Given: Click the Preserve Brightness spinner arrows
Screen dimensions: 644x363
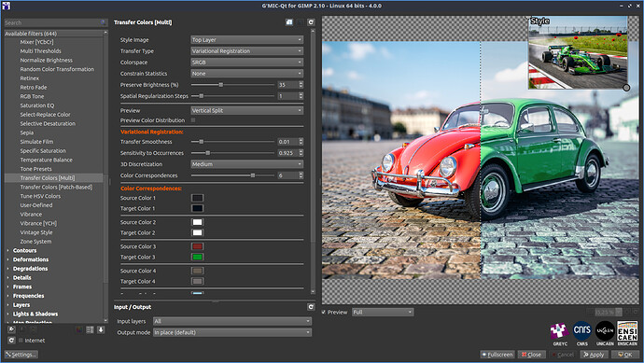Looking at the screenshot, I should click(301, 85).
